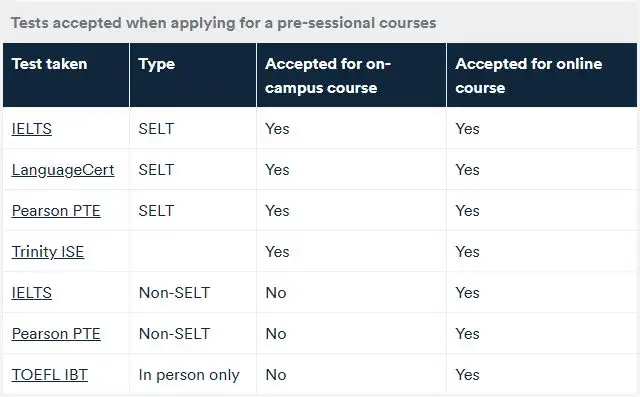Open the Pearson PTE link in SELT row
This screenshot has width=640, height=397.
tap(56, 211)
